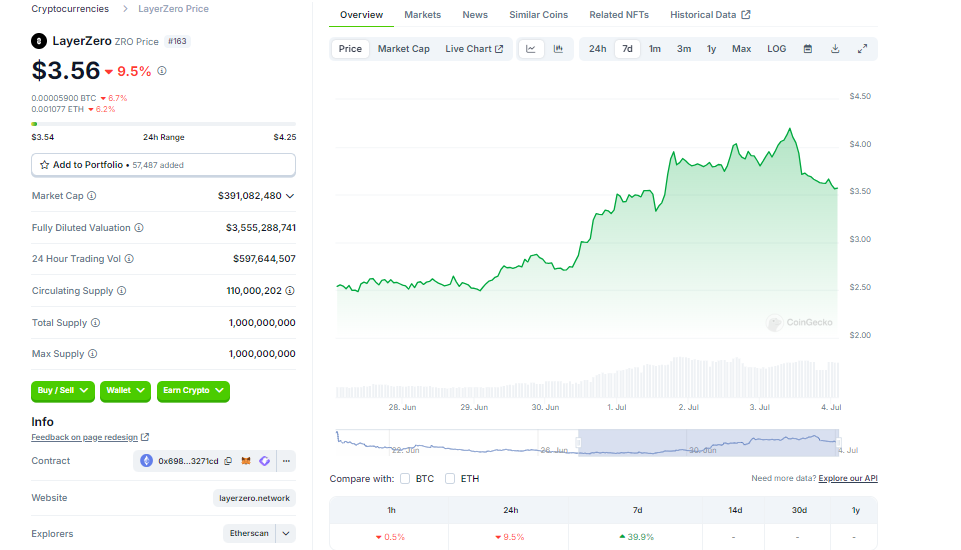961x550 pixels.
Task: Click selected window in chart navigator
Action: [708, 443]
